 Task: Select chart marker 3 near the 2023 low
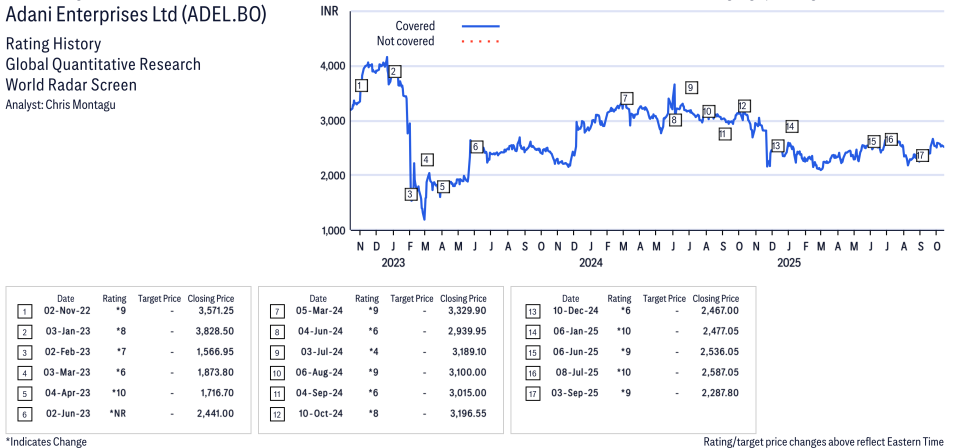tap(411, 194)
